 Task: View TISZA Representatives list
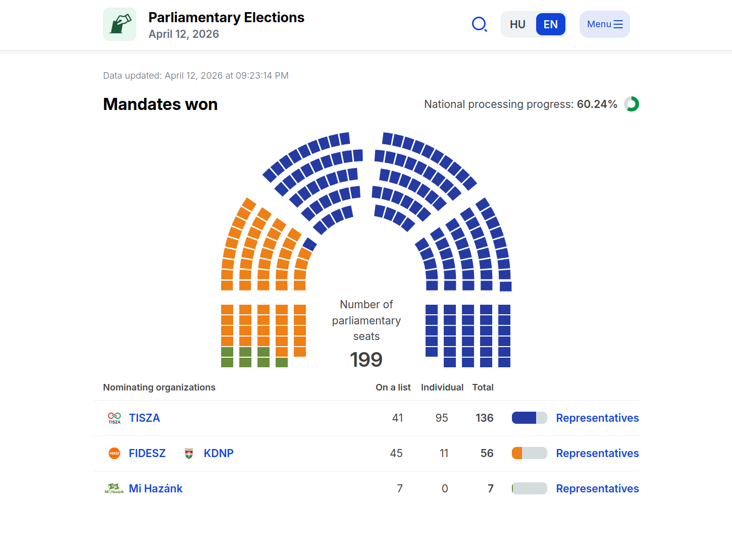tap(597, 418)
